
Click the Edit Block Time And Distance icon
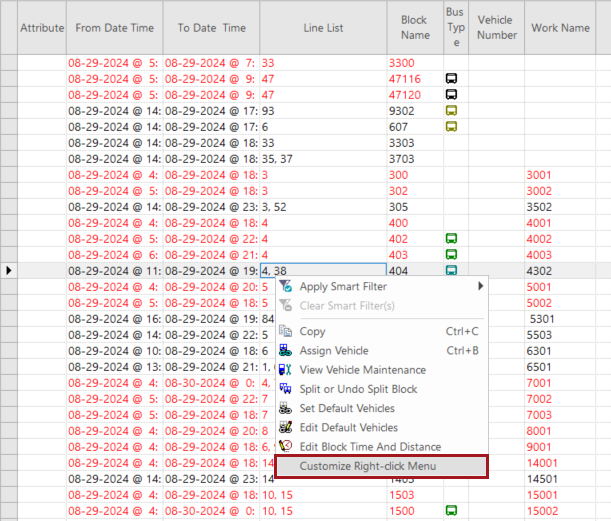pos(287,446)
